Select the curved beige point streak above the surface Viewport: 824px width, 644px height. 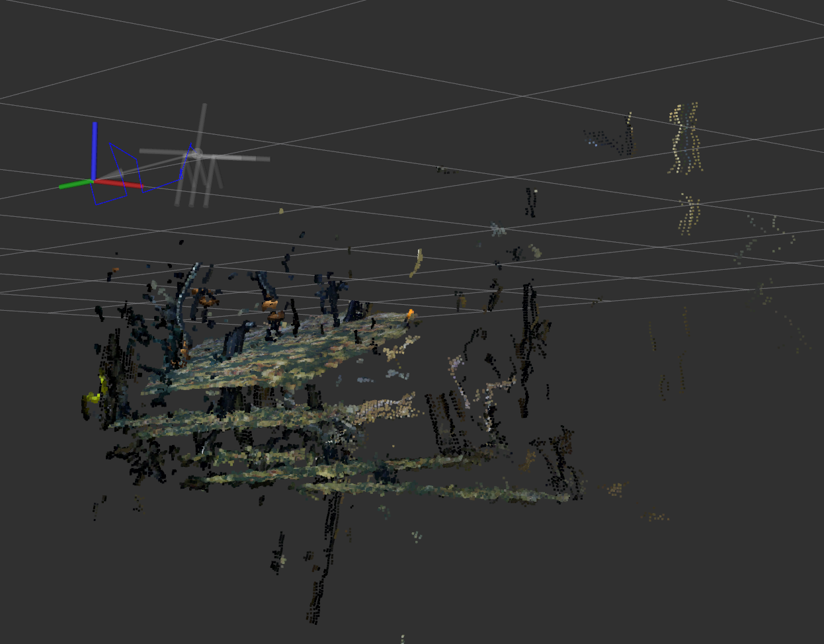[x=417, y=263]
